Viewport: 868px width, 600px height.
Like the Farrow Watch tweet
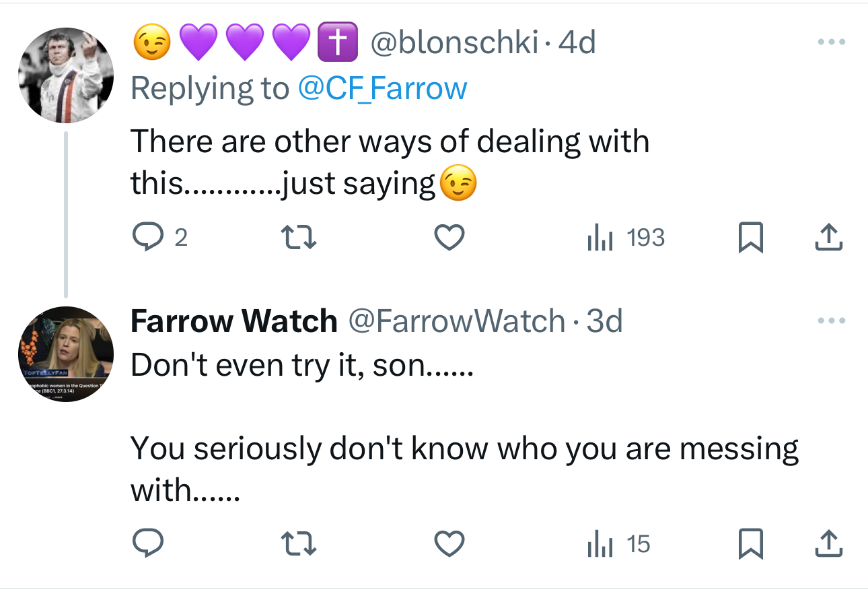coord(450,544)
